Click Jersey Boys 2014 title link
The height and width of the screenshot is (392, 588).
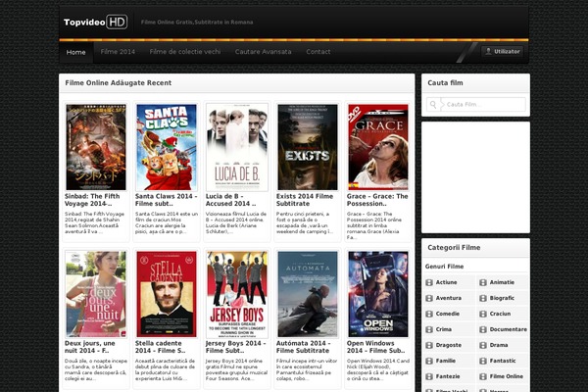236,347
